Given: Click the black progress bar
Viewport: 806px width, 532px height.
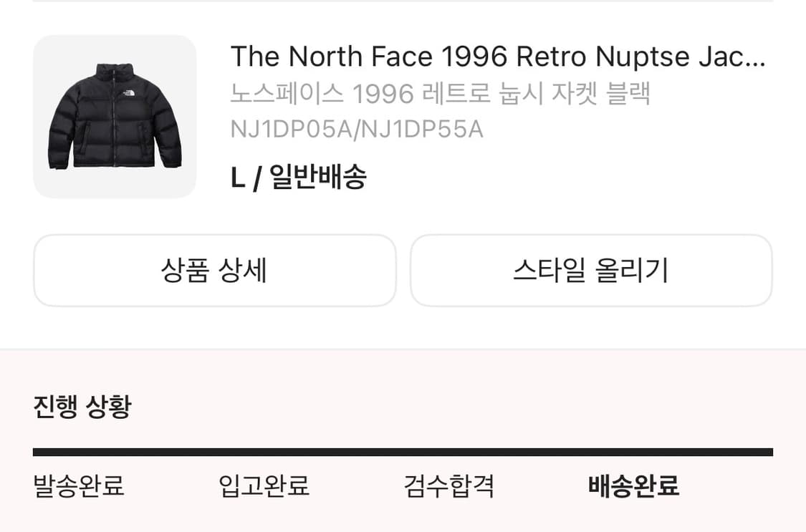Looking at the screenshot, I should coord(403,451).
